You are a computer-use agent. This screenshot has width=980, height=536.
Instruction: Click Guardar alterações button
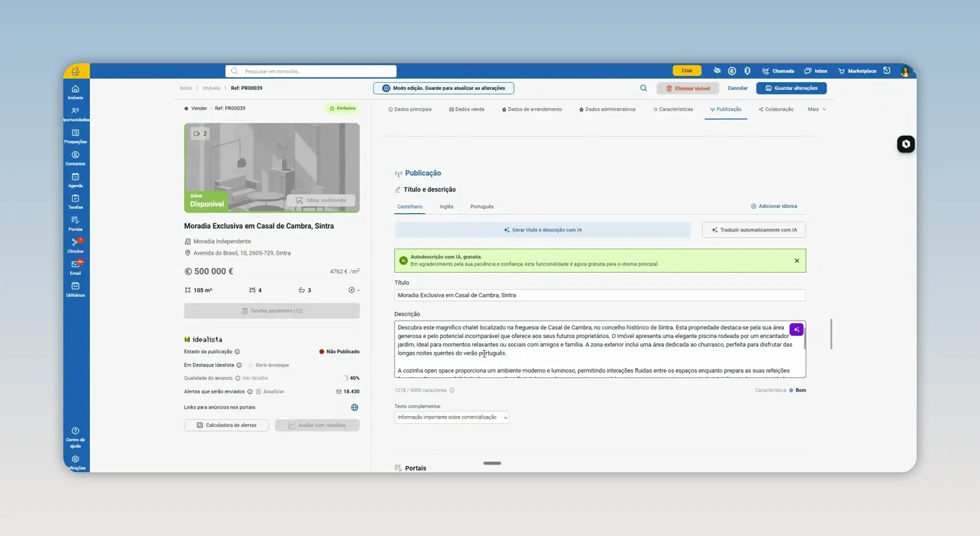pos(791,88)
